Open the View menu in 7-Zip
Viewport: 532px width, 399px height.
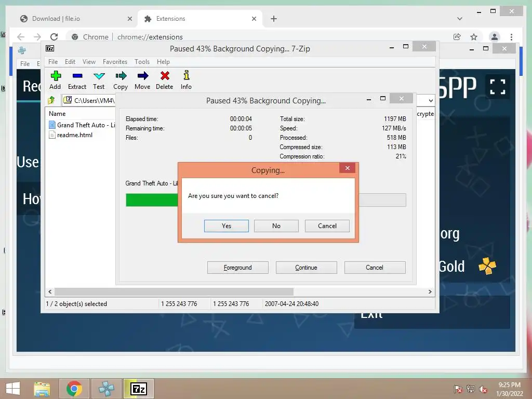[x=89, y=62]
